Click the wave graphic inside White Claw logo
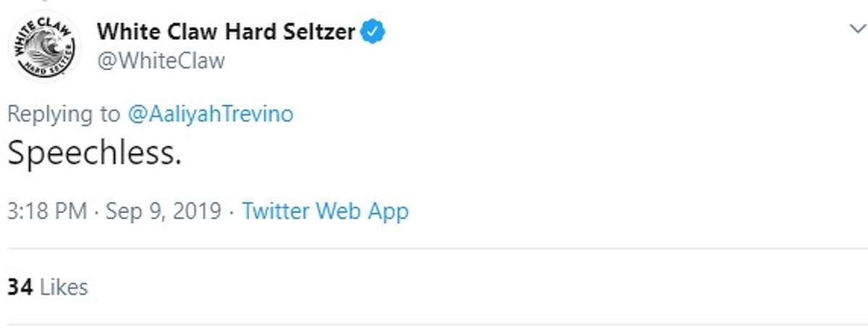The width and height of the screenshot is (868, 336). (x=44, y=48)
